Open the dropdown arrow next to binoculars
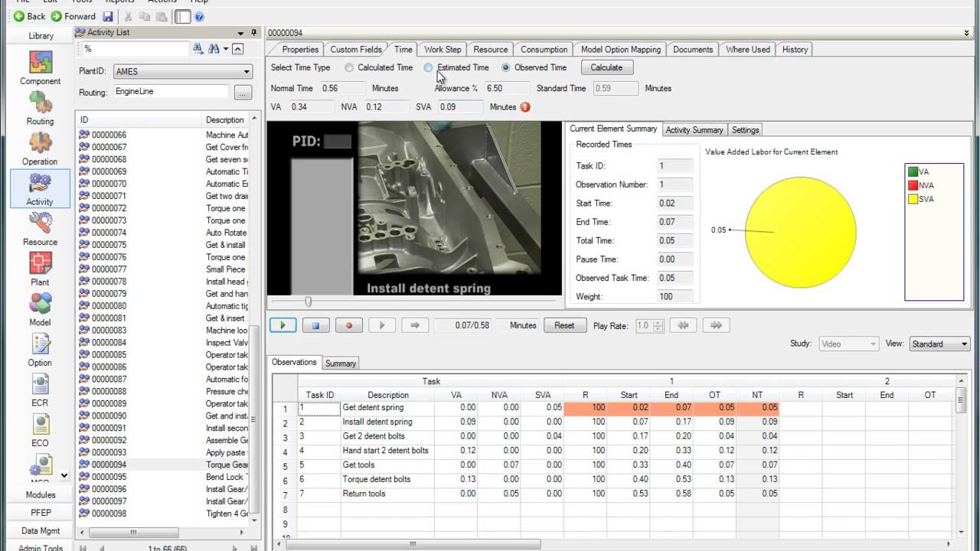The image size is (980, 551). click(226, 49)
